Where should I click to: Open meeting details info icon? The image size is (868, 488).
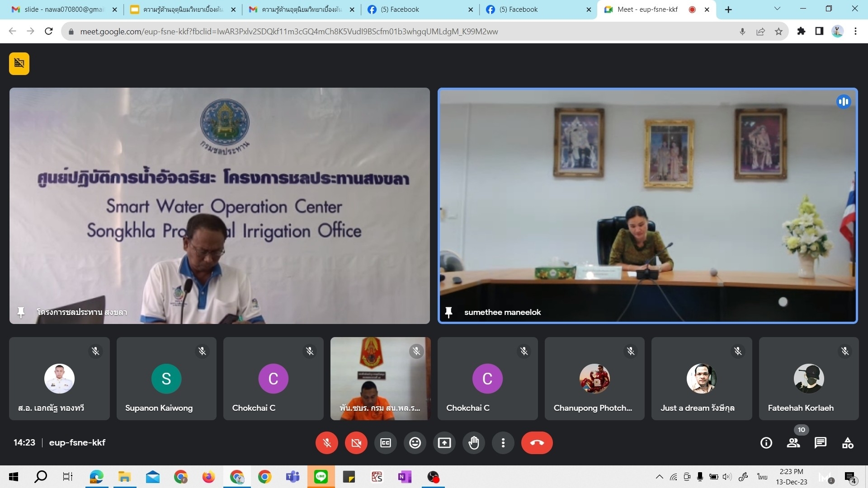pos(766,443)
